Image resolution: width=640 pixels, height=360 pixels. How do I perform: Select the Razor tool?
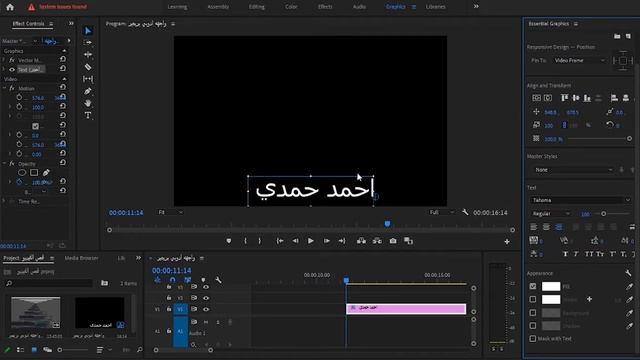tap(88, 67)
